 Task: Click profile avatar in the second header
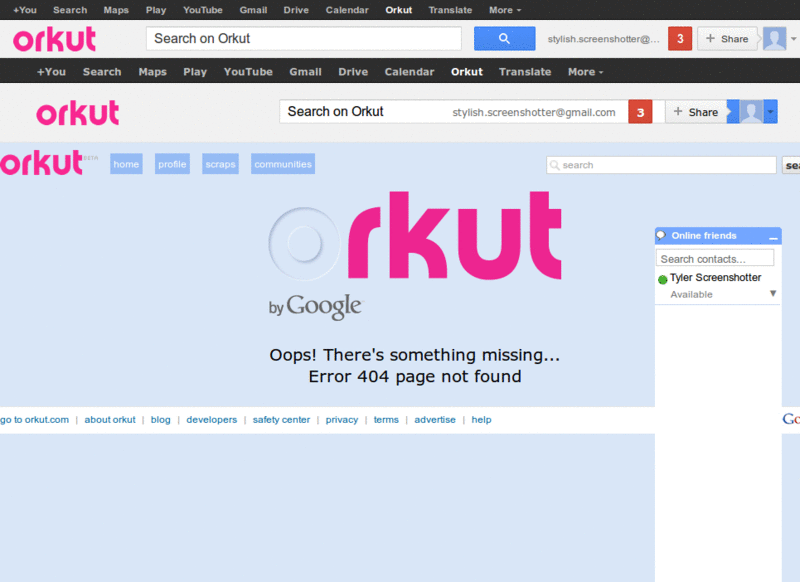click(751, 112)
